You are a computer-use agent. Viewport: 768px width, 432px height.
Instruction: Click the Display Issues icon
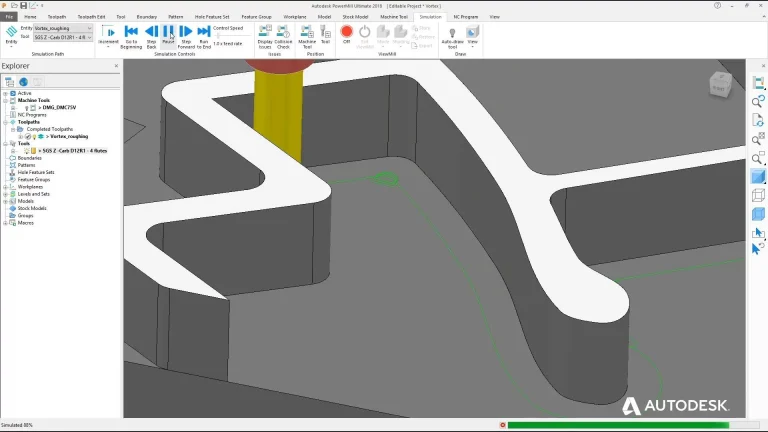pyautogui.click(x=265, y=36)
